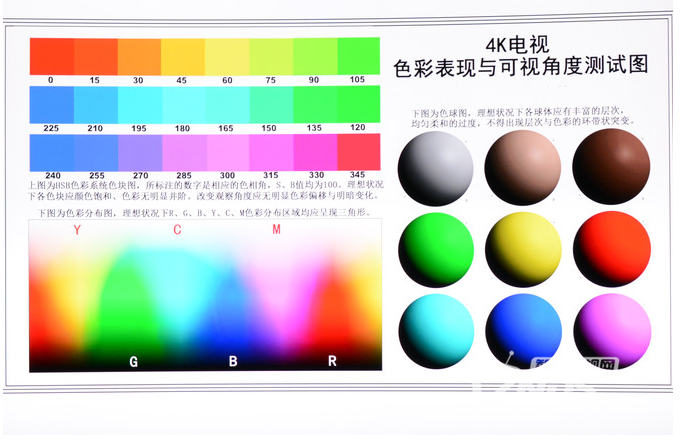Select the dark brown sphere
681x442 pixels.
tap(610, 168)
